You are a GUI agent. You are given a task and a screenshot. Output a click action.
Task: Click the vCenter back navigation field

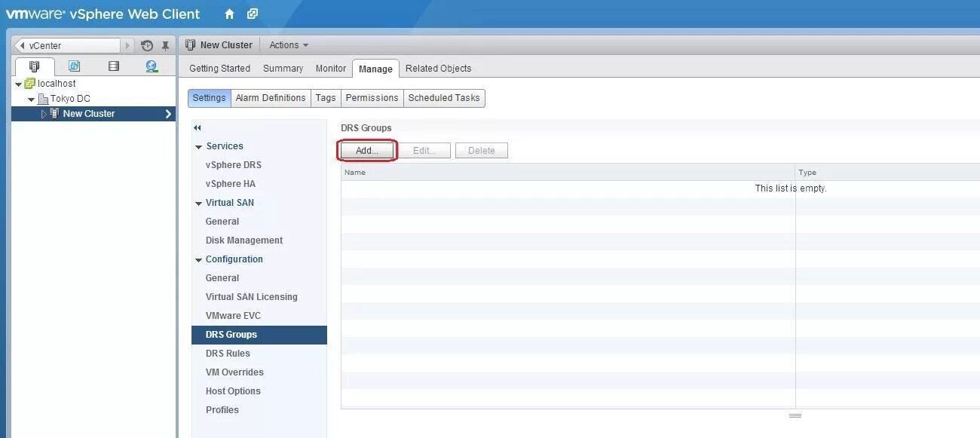point(67,45)
